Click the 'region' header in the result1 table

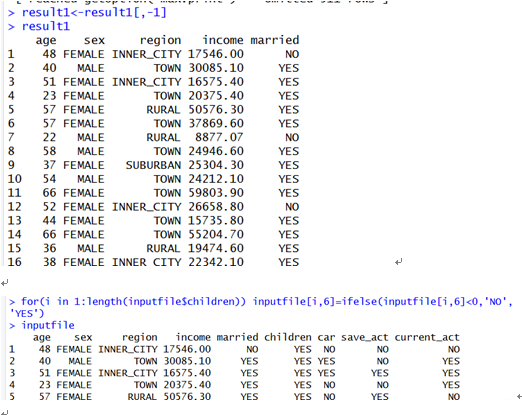160,40
